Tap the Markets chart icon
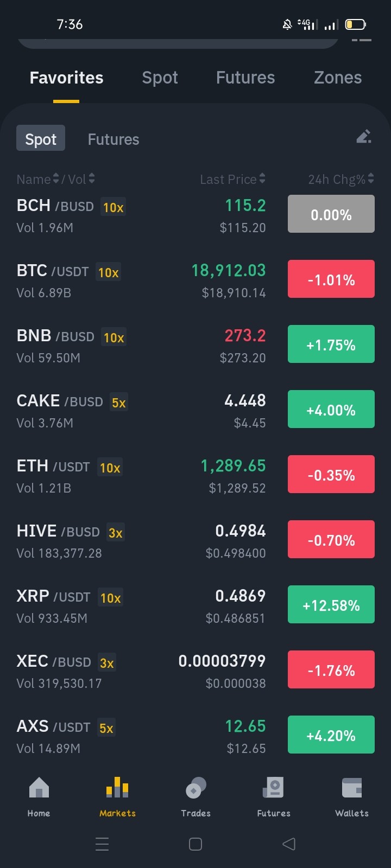This screenshot has height=868, width=391. click(117, 788)
